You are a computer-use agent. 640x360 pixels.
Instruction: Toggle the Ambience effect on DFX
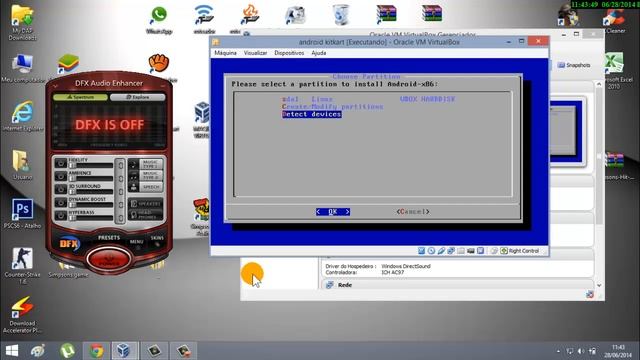point(61,176)
